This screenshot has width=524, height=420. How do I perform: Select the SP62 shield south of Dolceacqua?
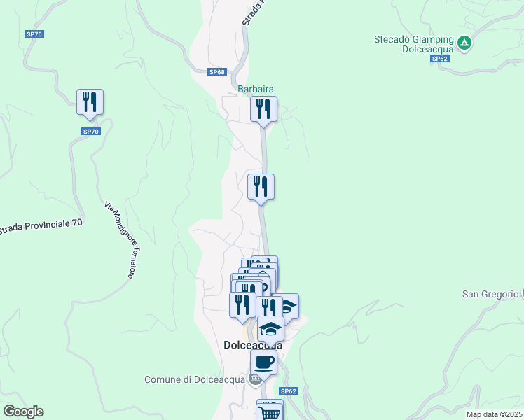288,391
